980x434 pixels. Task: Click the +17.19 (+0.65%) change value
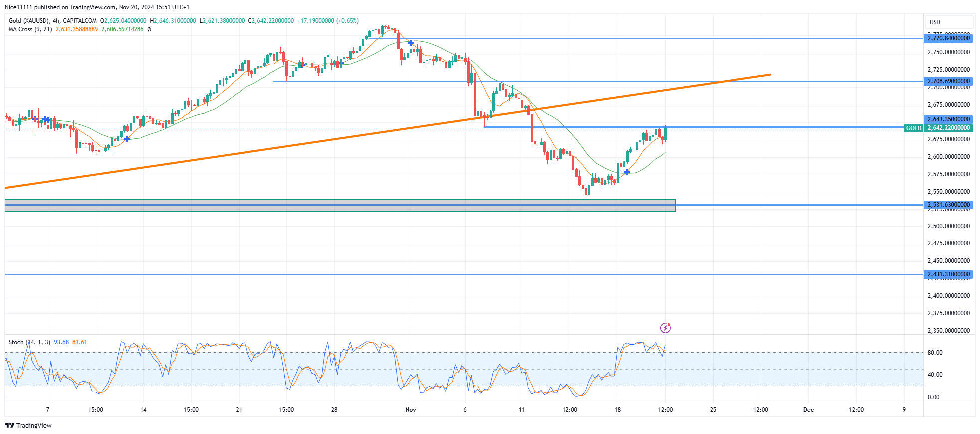(x=328, y=21)
